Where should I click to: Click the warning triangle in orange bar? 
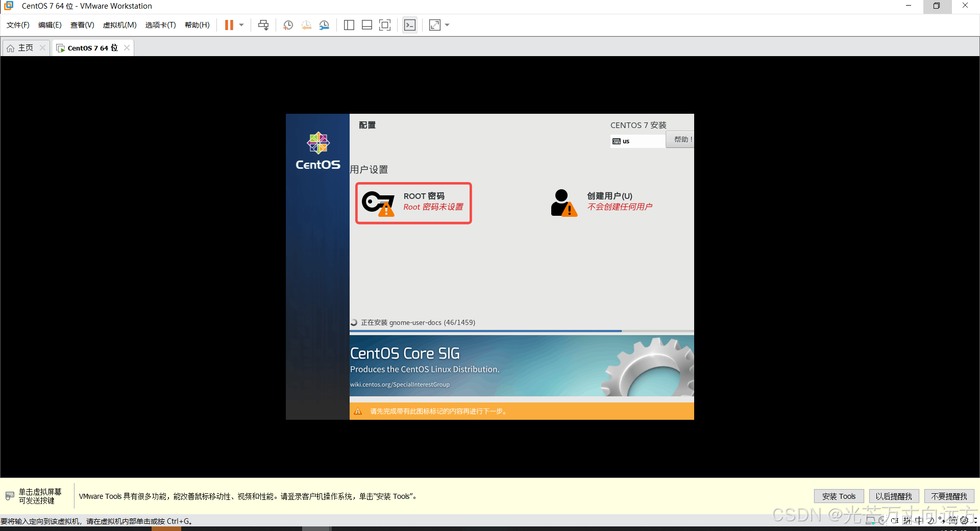[358, 411]
